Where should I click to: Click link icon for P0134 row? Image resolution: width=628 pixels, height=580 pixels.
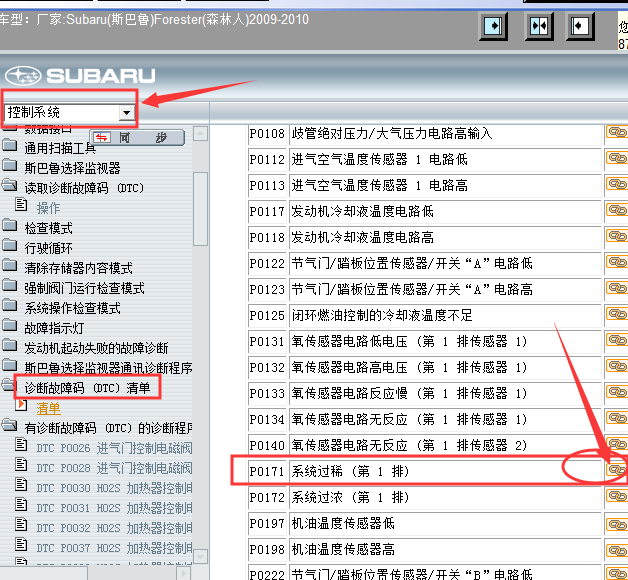pyautogui.click(x=617, y=418)
